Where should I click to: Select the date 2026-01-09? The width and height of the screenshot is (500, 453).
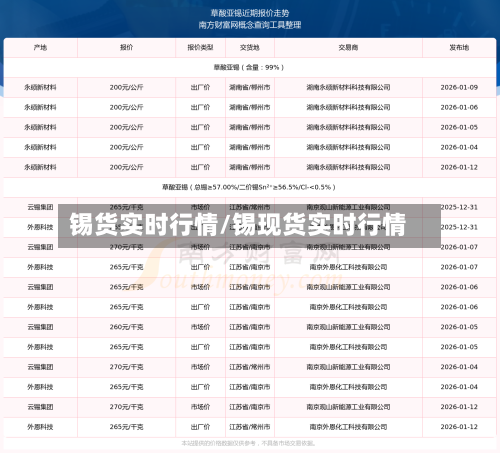[459, 87]
